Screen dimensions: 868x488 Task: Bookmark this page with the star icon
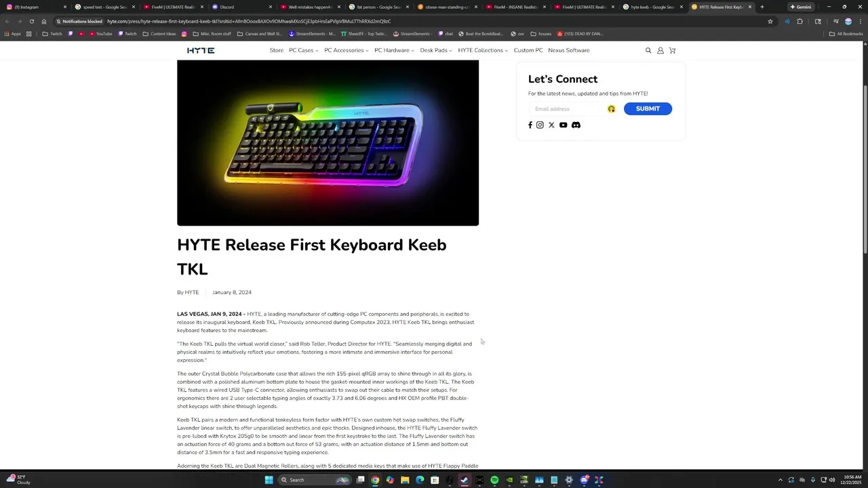[770, 21]
